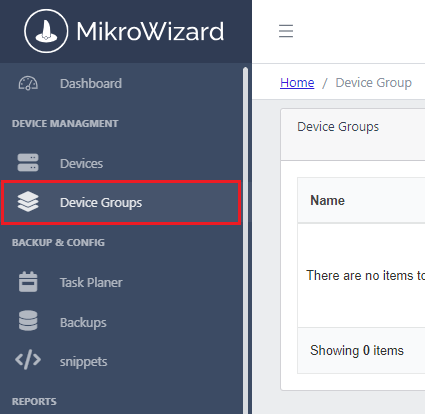Click the Devices server icon
425x414 pixels.
[x=28, y=163]
